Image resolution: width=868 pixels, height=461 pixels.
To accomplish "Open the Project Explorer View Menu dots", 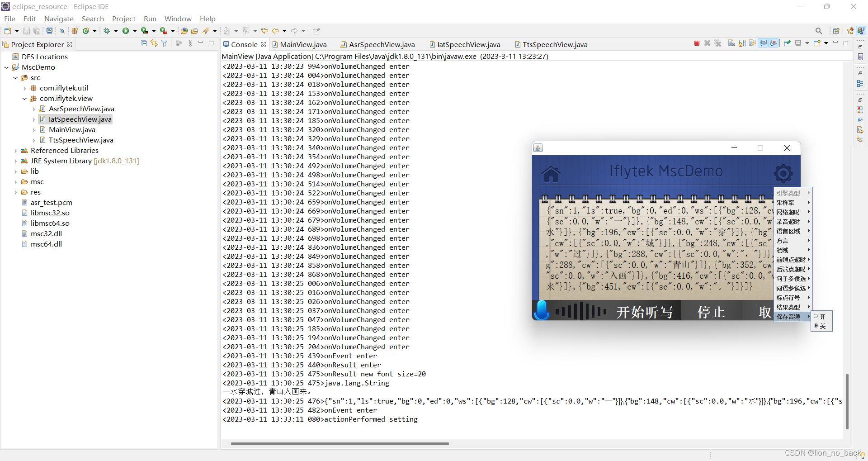I will click(190, 43).
